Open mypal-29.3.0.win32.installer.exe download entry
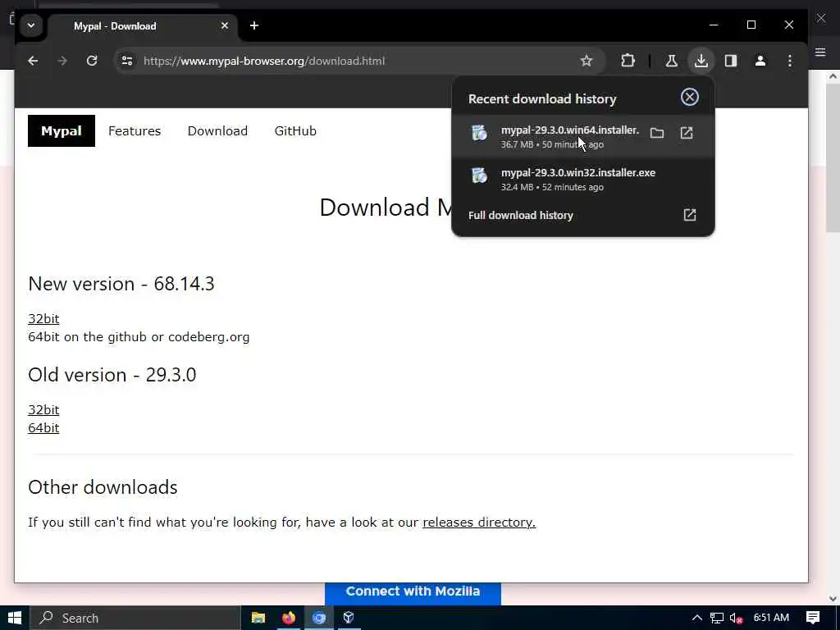This screenshot has height=630, width=840. 583,180
